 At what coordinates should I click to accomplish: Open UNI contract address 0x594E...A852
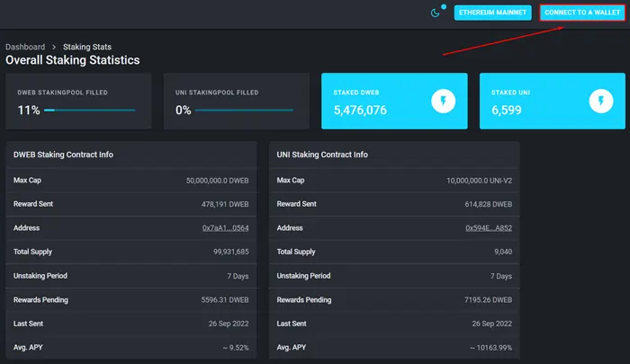click(489, 228)
